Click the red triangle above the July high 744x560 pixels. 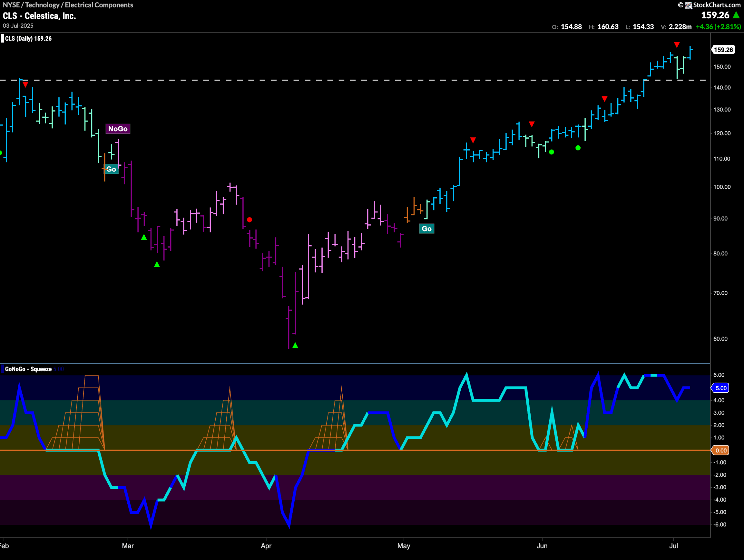[677, 45]
